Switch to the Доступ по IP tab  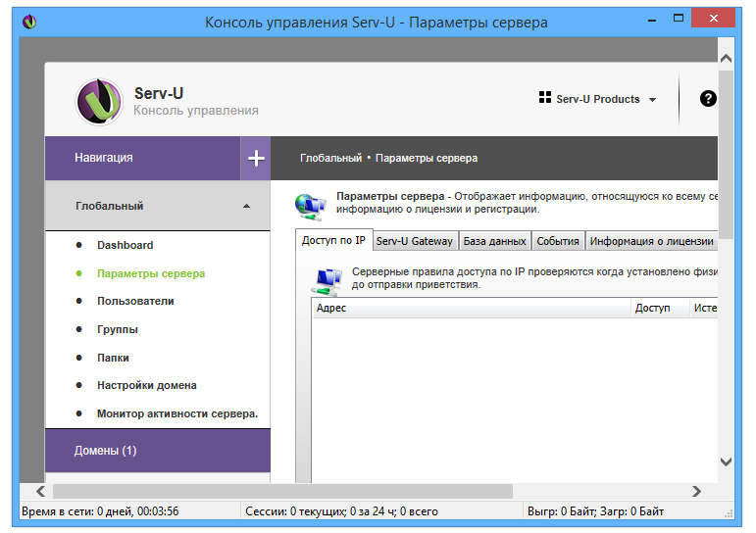click(x=333, y=240)
